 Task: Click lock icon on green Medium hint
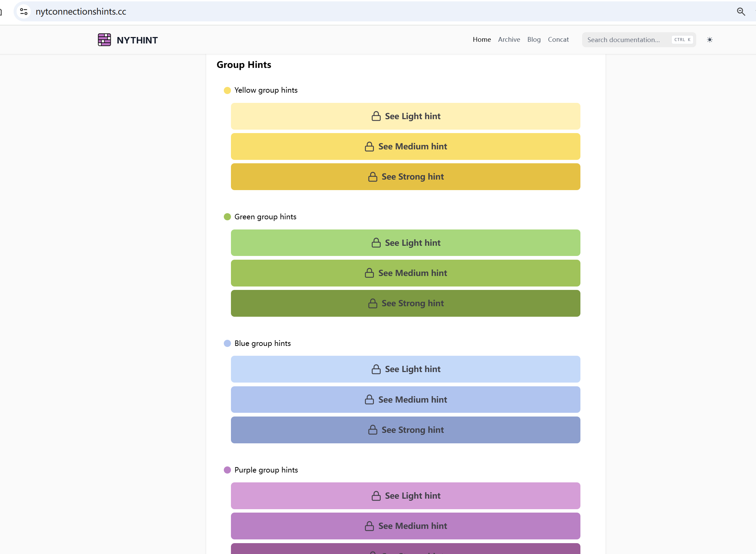[x=369, y=273]
